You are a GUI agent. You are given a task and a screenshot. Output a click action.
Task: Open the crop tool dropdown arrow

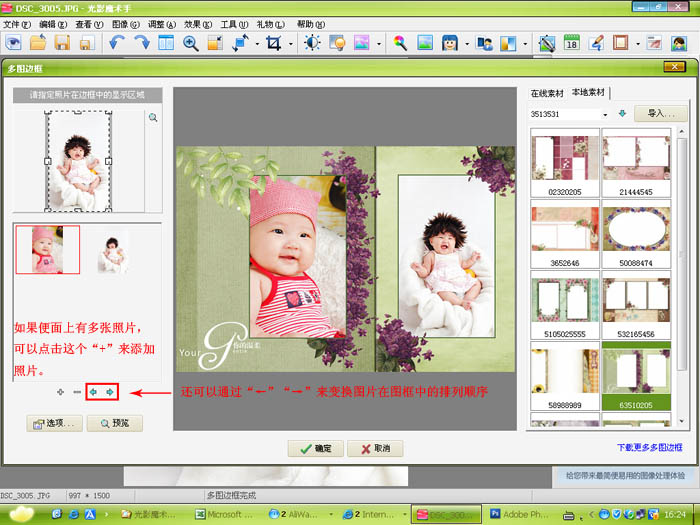[291, 44]
